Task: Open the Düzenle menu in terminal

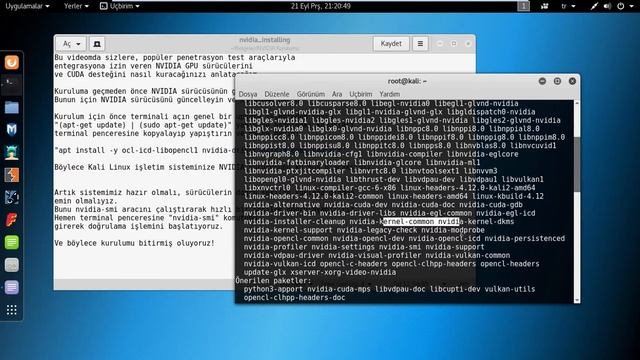Action: (276, 94)
